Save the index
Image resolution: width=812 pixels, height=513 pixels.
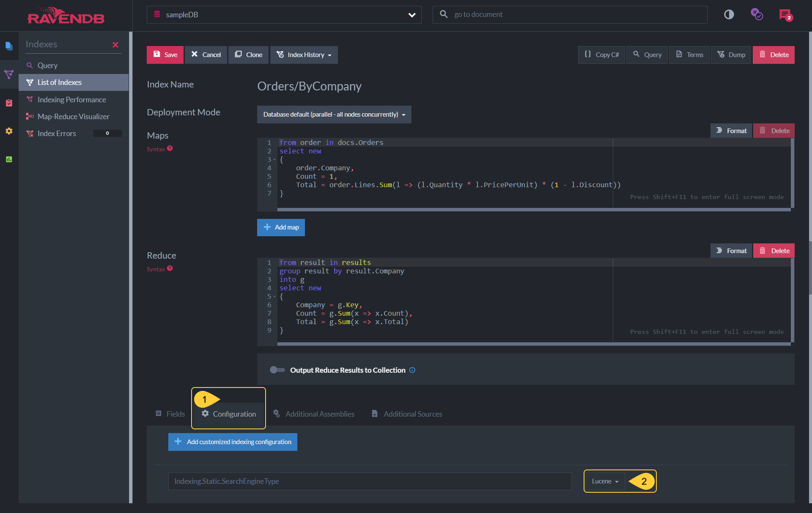click(x=165, y=55)
